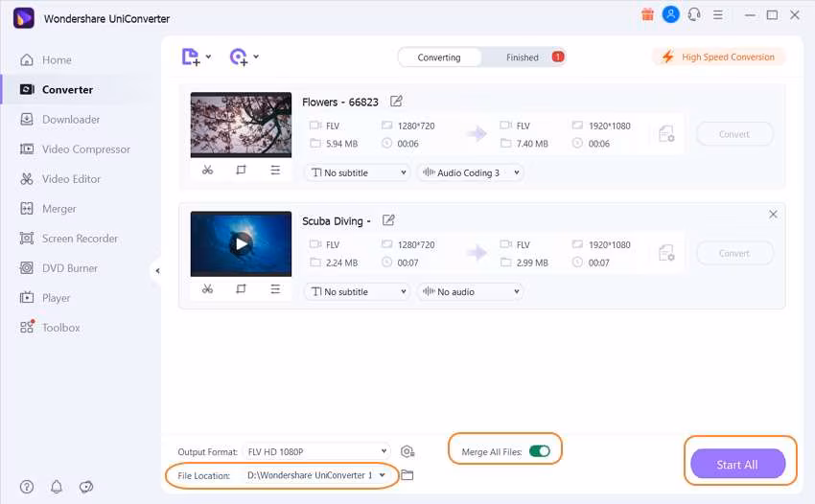
Task: Open crop tool for Scuba Diving video
Action: (x=241, y=289)
